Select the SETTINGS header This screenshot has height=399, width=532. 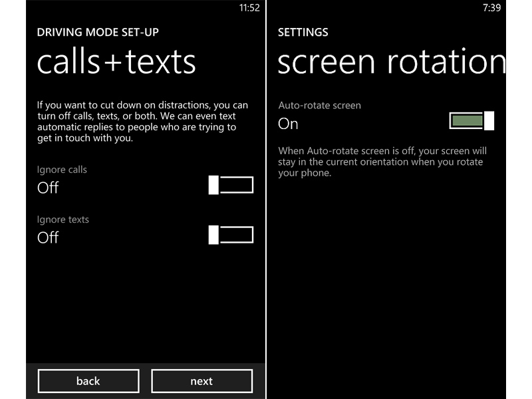303,32
